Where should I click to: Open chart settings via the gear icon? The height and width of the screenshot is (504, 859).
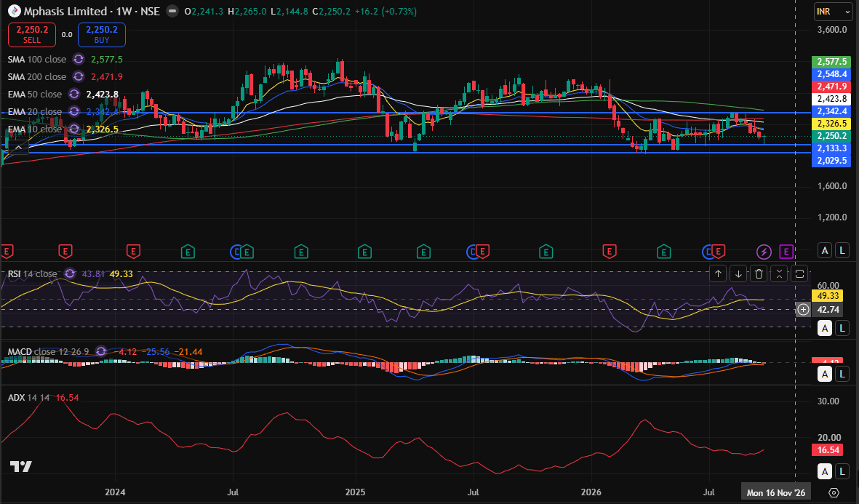(x=834, y=492)
